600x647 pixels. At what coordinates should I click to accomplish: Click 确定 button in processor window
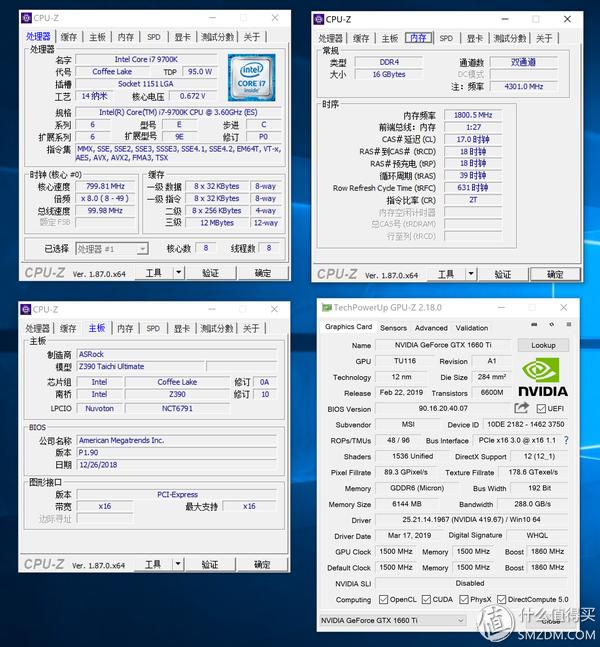pos(263,273)
